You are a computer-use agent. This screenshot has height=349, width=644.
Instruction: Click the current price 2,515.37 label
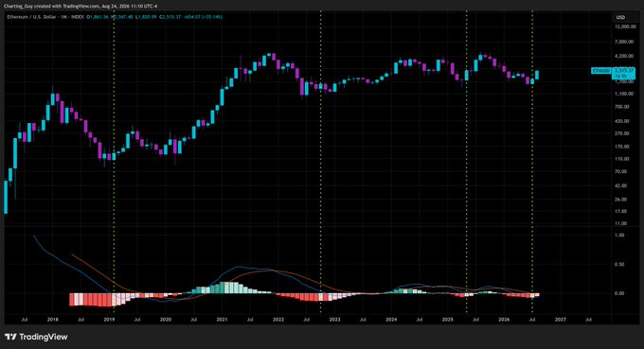click(624, 71)
